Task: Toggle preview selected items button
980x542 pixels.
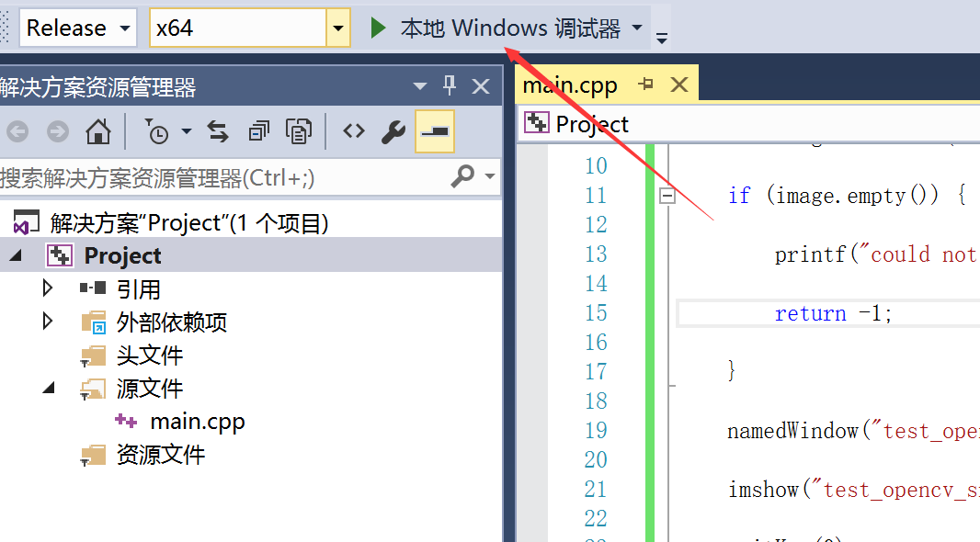Action: (434, 131)
